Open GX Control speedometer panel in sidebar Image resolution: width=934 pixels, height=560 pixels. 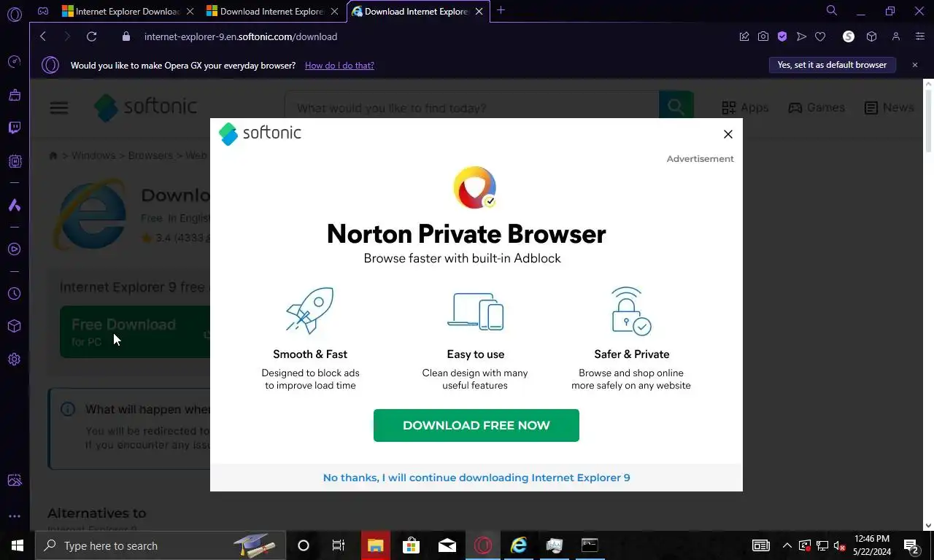pos(14,62)
